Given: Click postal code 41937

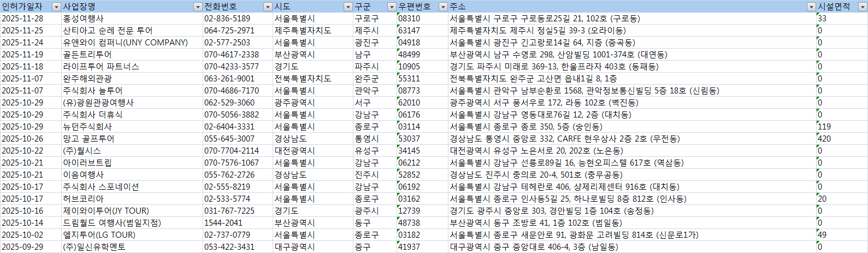Looking at the screenshot, I should click(x=422, y=247).
